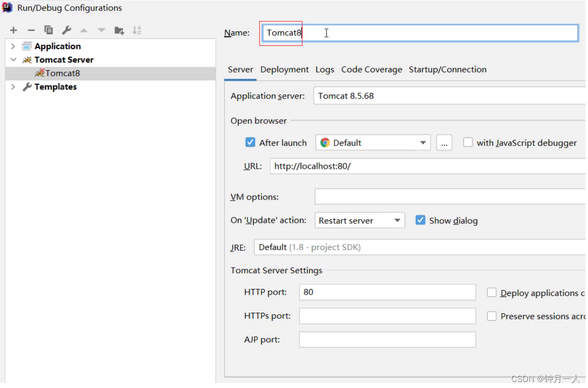Open On 'Update' action Restart server dropdown
The image size is (588, 388).
tap(360, 221)
